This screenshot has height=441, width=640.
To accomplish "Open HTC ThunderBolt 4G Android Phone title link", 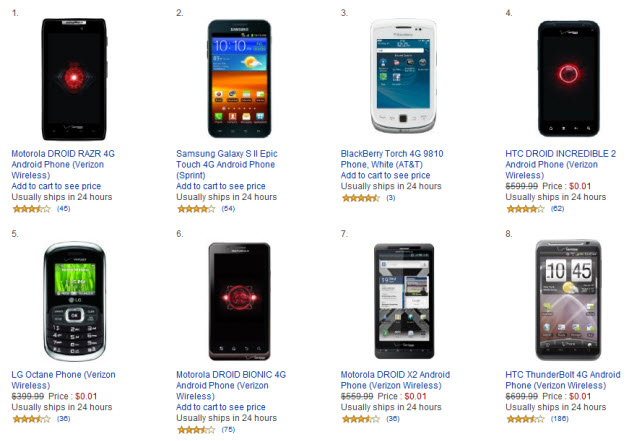I will point(562,380).
